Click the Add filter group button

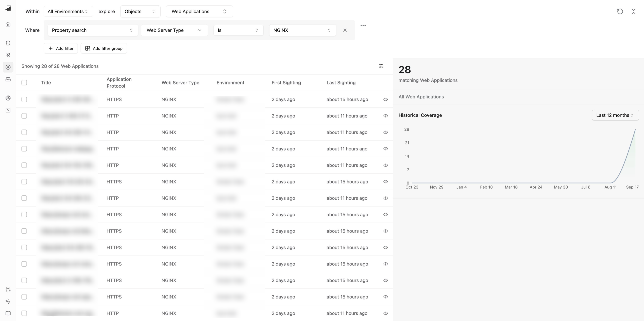(104, 48)
